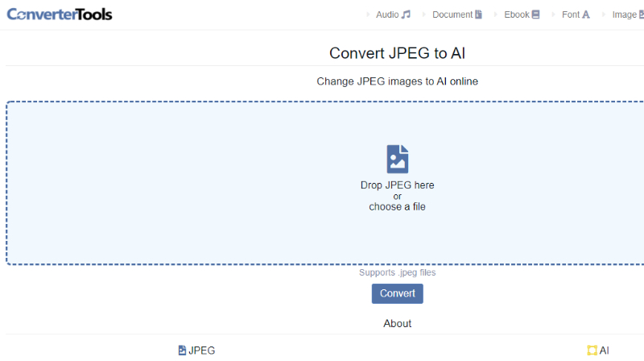Expand the arrow before Ebook menu

[496, 15]
